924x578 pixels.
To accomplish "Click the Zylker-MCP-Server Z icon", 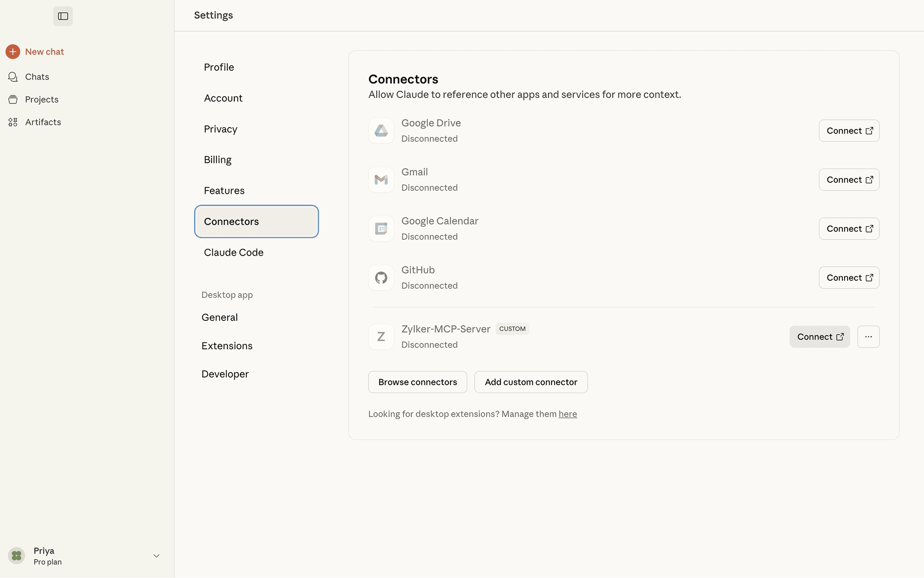I will coord(381,336).
